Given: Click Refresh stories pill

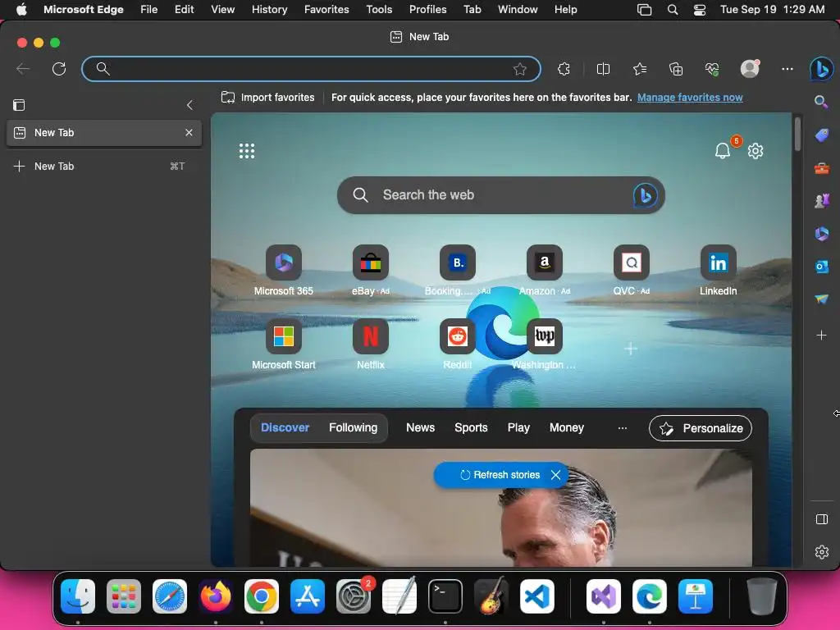Looking at the screenshot, I should pos(500,475).
